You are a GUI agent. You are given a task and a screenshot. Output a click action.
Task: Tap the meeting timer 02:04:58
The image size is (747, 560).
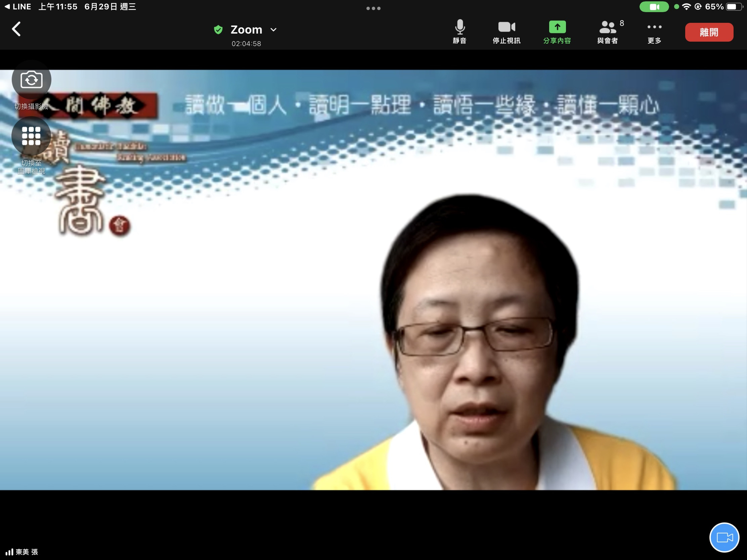click(246, 44)
